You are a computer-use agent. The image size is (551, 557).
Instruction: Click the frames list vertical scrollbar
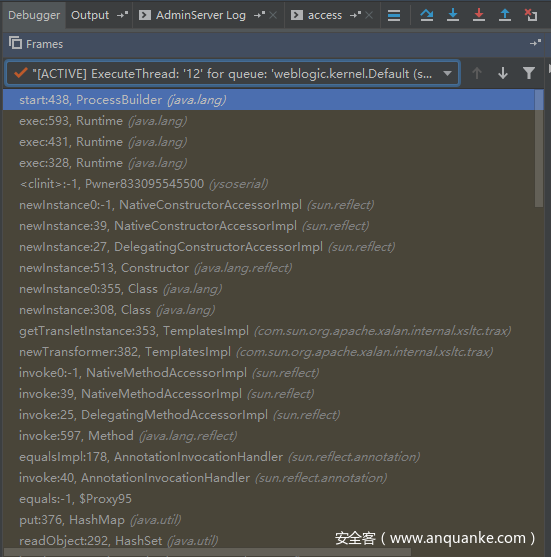tap(539, 148)
